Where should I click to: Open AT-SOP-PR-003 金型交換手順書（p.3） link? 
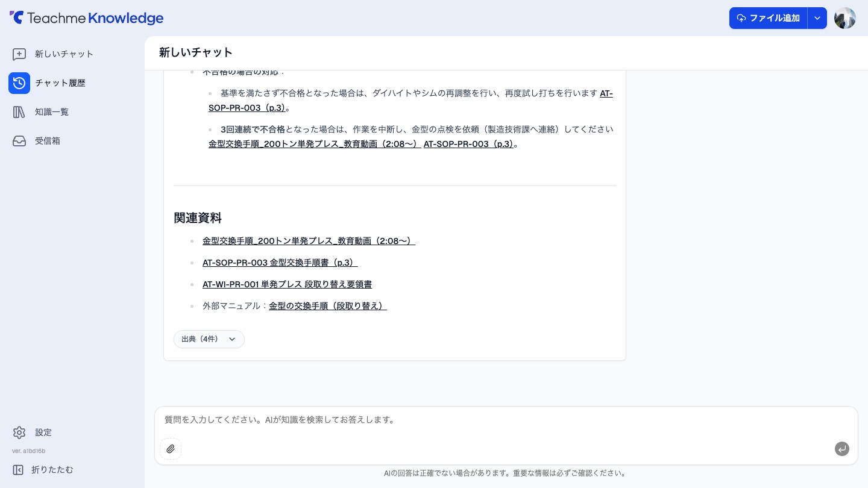[280, 263]
